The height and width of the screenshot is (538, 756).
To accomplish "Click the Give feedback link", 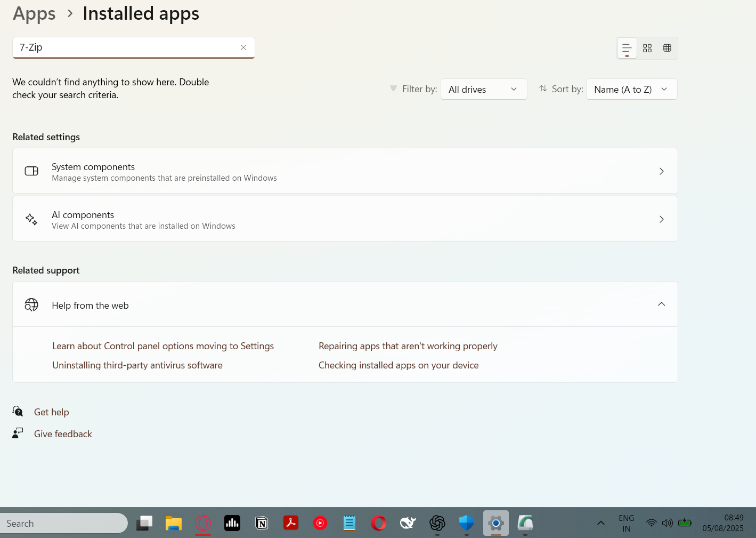I will tap(63, 434).
